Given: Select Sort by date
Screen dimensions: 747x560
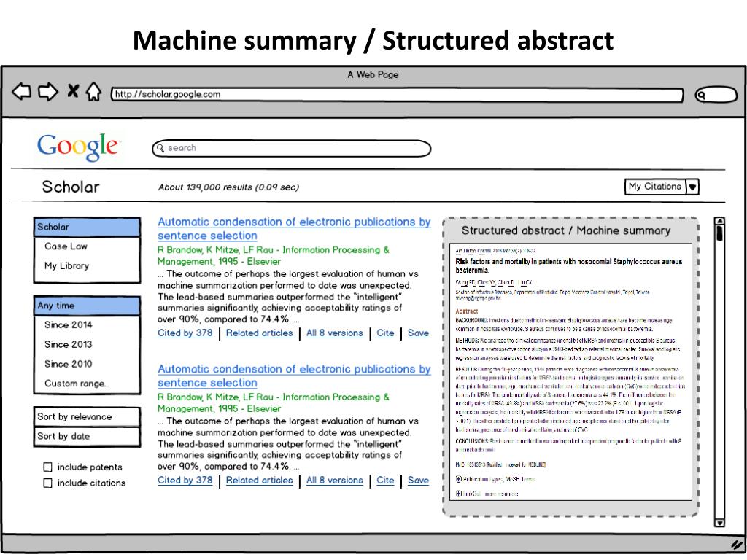Looking at the screenshot, I should 87,436.
